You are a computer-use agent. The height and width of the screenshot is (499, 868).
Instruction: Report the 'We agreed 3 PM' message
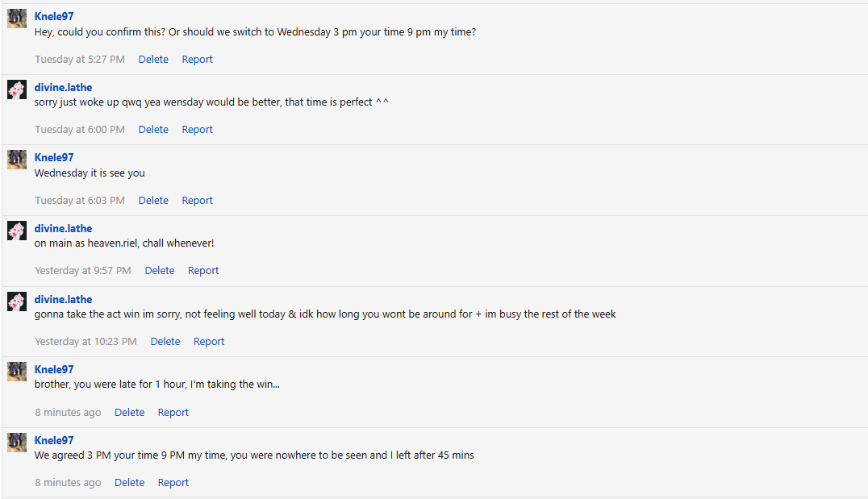point(173,482)
